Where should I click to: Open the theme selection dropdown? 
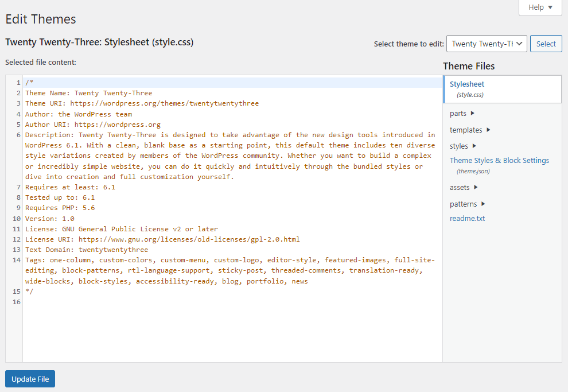click(x=487, y=43)
